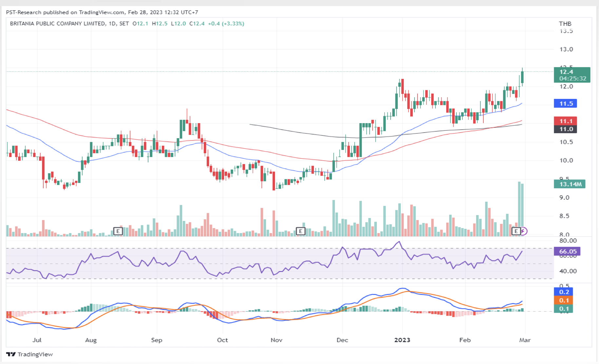This screenshot has height=364, width=599.
Task: Click the Sep label on time axis
Action: [x=157, y=340]
